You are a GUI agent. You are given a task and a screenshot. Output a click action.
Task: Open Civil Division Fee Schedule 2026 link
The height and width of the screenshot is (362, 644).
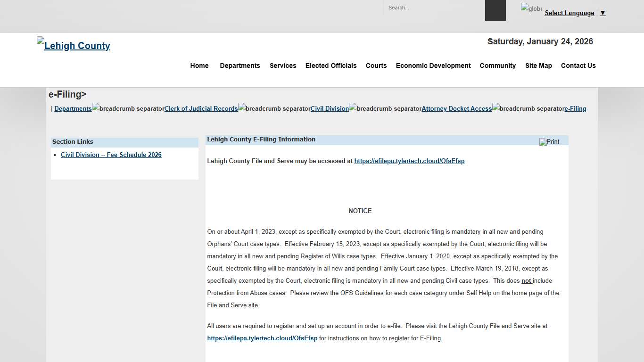point(111,155)
